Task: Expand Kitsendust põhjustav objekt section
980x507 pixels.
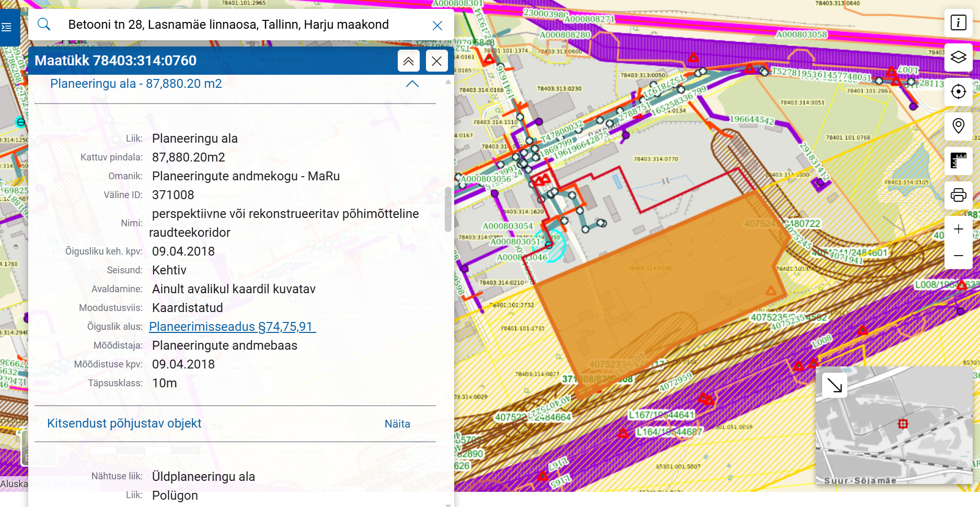Action: pos(124,423)
